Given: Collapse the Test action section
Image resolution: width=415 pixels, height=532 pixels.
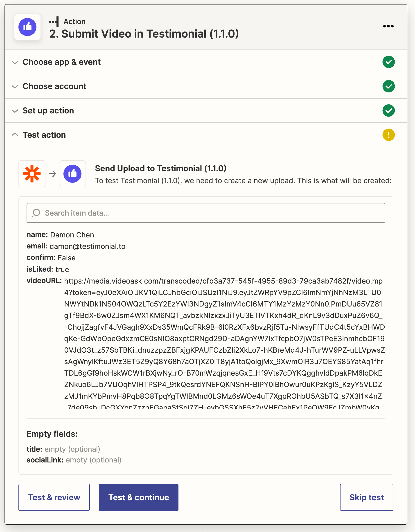Looking at the screenshot, I should click(44, 135).
